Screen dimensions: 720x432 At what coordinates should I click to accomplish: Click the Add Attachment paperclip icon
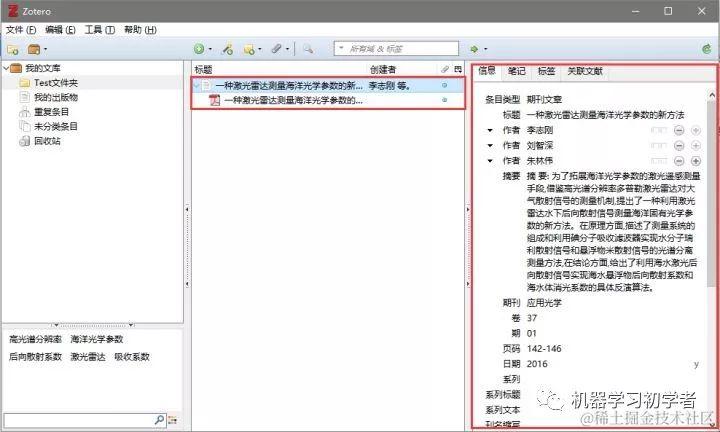click(276, 49)
